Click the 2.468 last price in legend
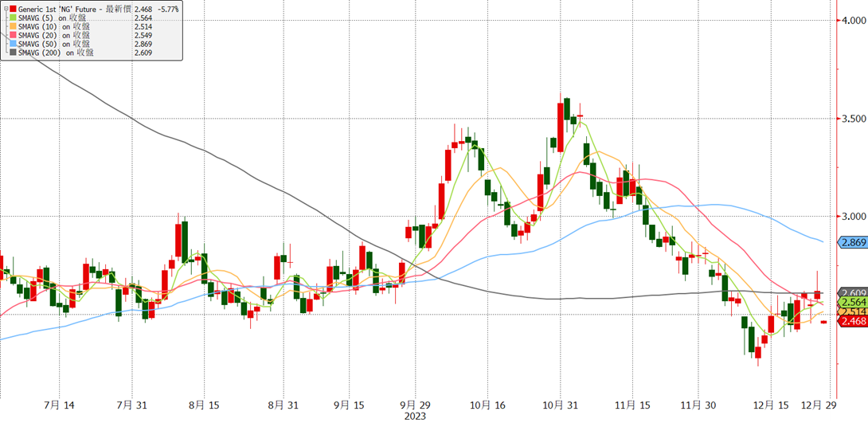The height and width of the screenshot is (423, 868). pos(143,10)
